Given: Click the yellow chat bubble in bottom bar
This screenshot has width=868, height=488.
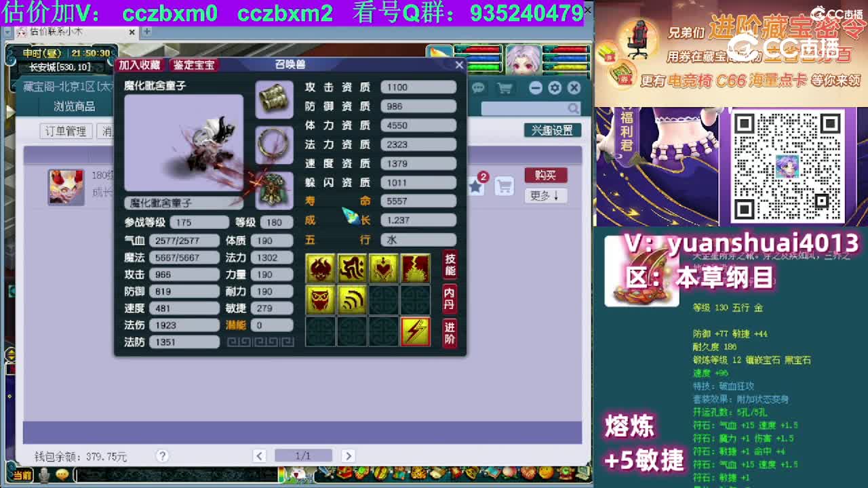Looking at the screenshot, I should coord(62,475).
